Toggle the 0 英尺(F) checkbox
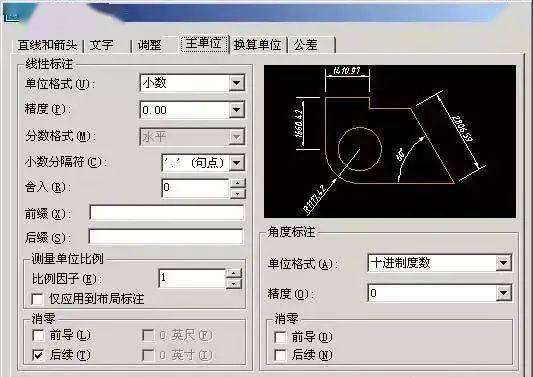Screen dimensions: 533x377 (x=148, y=336)
